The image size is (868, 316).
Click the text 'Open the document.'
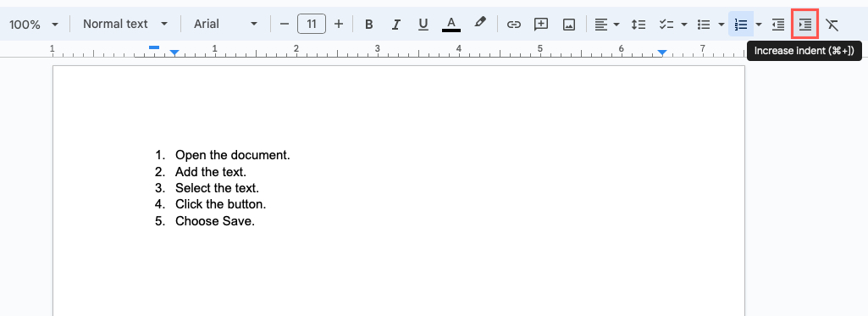(233, 155)
